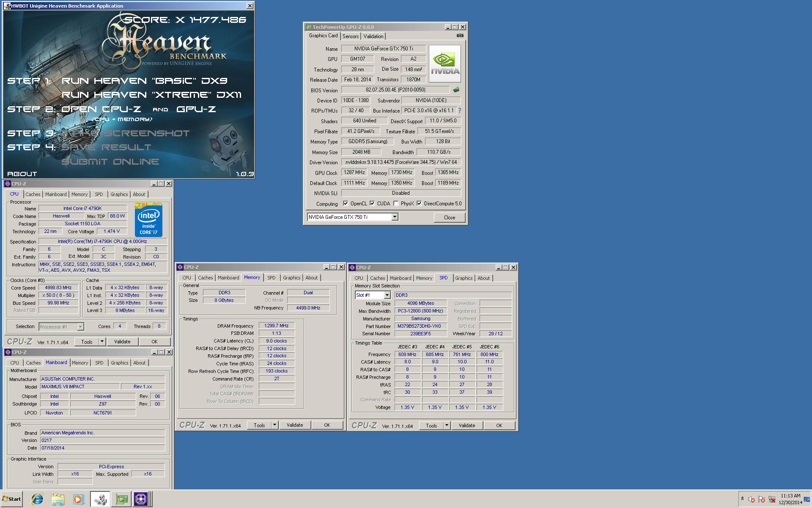This screenshot has height=508, width=812.
Task: Click the NVIDIA logo in GPU-Z
Action: pyautogui.click(x=445, y=63)
